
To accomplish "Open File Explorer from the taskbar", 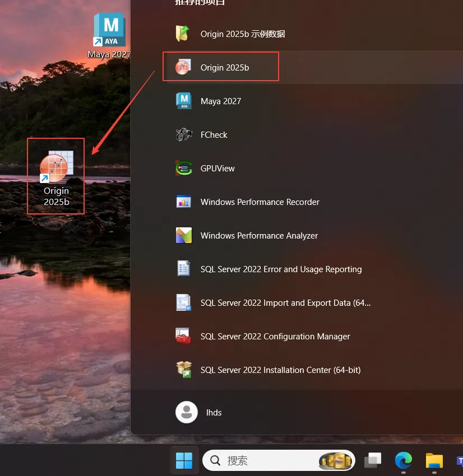I will [x=434, y=460].
